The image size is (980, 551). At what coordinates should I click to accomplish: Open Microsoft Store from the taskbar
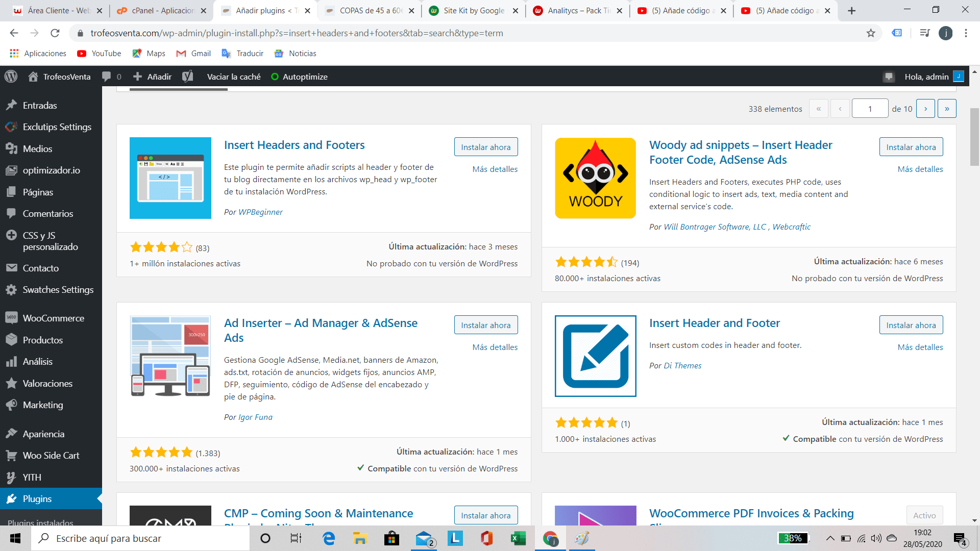[x=391, y=538]
